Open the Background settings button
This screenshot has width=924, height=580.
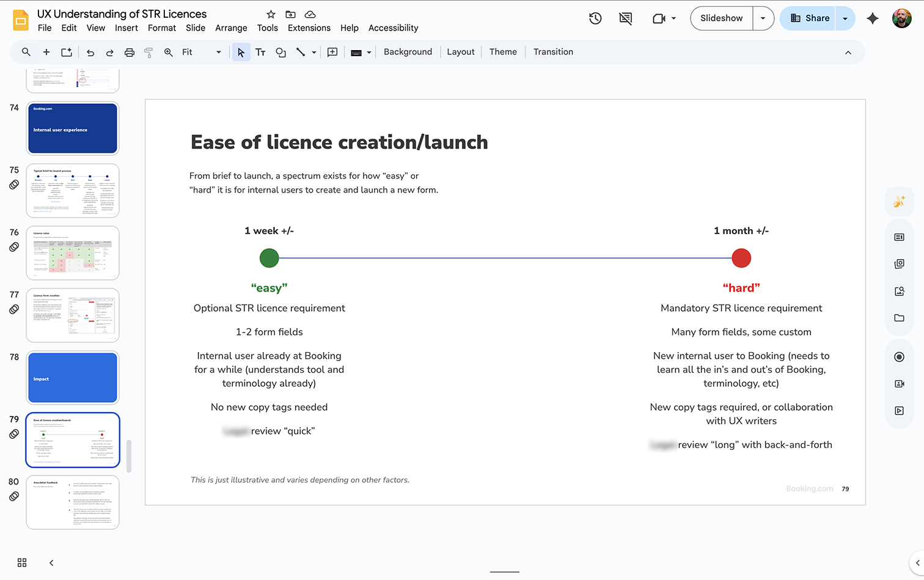point(408,52)
